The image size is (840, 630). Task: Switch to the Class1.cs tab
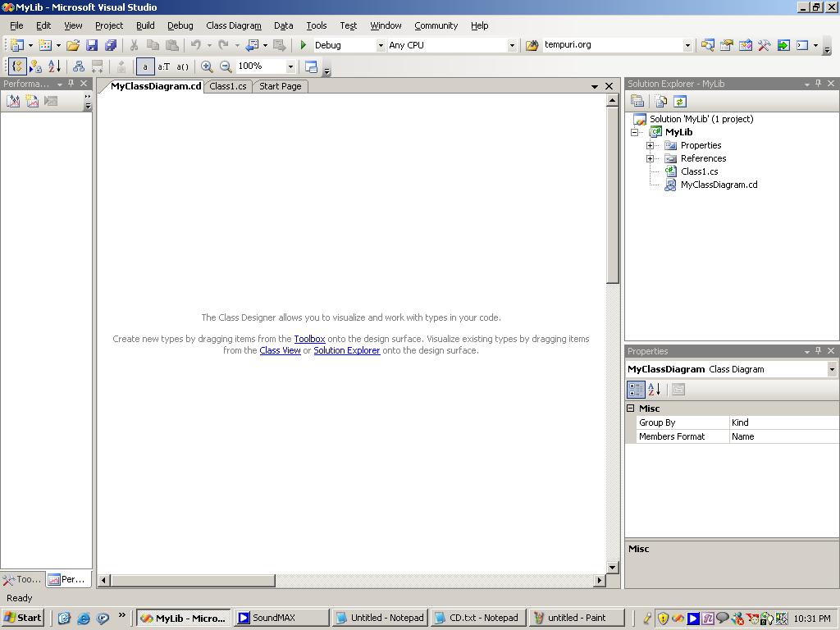click(228, 86)
